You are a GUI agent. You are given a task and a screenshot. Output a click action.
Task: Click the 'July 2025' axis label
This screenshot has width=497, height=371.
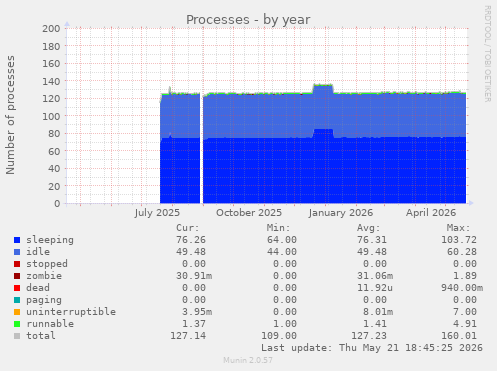[157, 213]
